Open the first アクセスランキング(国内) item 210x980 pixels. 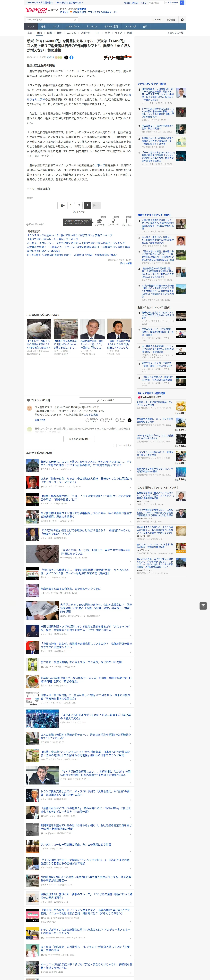157,94
